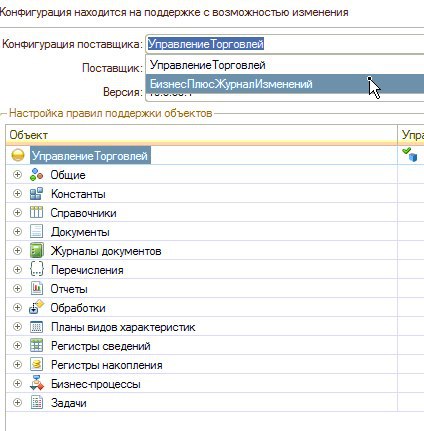Expand the Регистры сведений node
Screen dimensions: 424x431
pos(17,345)
